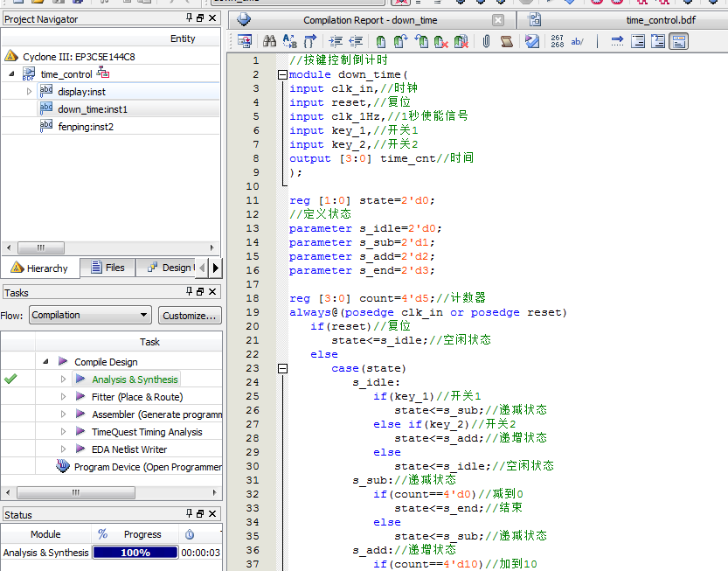The width and height of the screenshot is (728, 571).
Task: Pin the Project Navigator panel
Action: click(x=190, y=18)
